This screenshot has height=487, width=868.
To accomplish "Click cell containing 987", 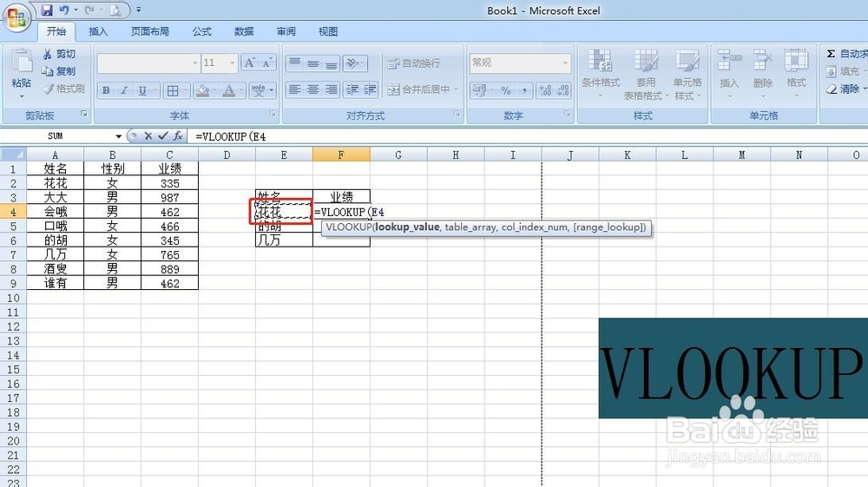I will coord(169,198).
